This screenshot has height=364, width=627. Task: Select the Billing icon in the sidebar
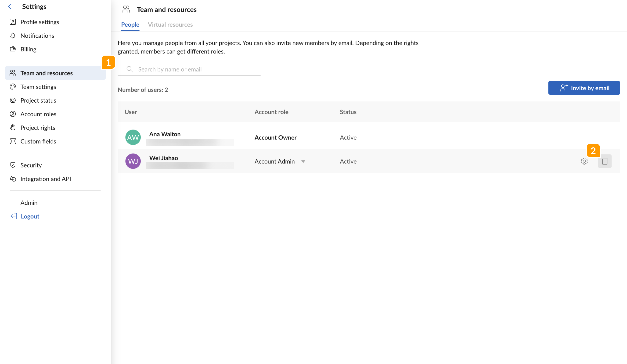pos(13,49)
